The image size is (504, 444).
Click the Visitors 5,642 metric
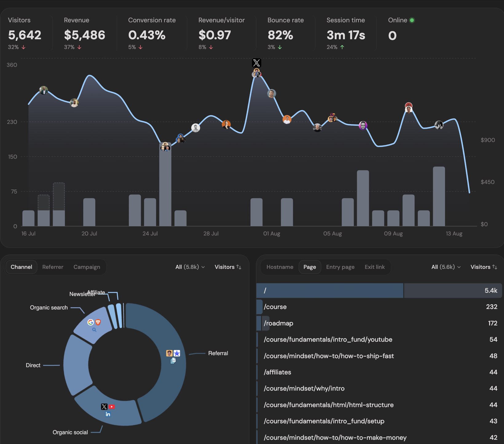(25, 34)
